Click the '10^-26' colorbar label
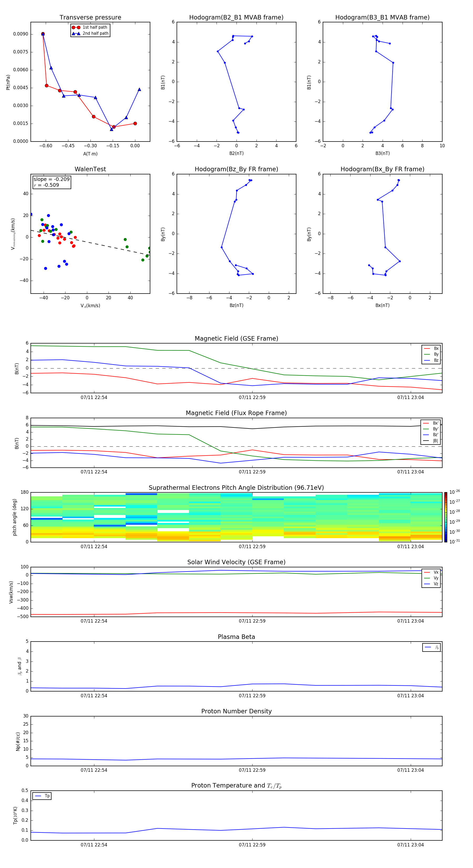Image resolution: width=473 pixels, height=868 pixels. click(455, 492)
